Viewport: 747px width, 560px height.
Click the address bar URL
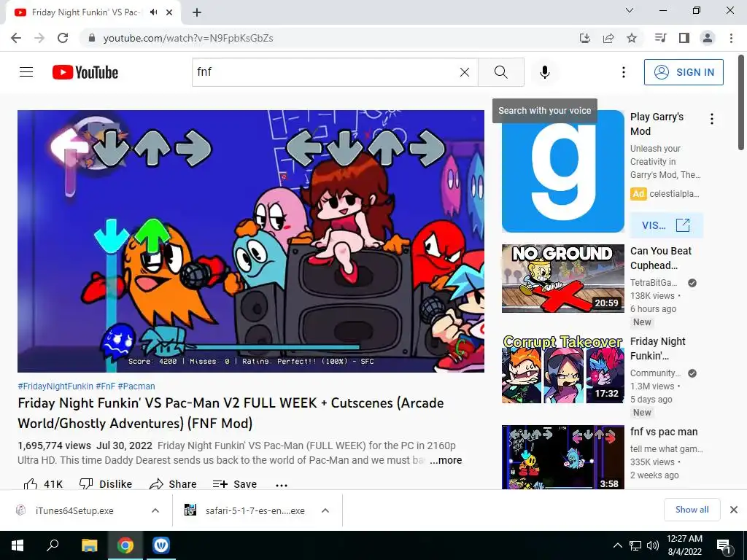point(188,38)
